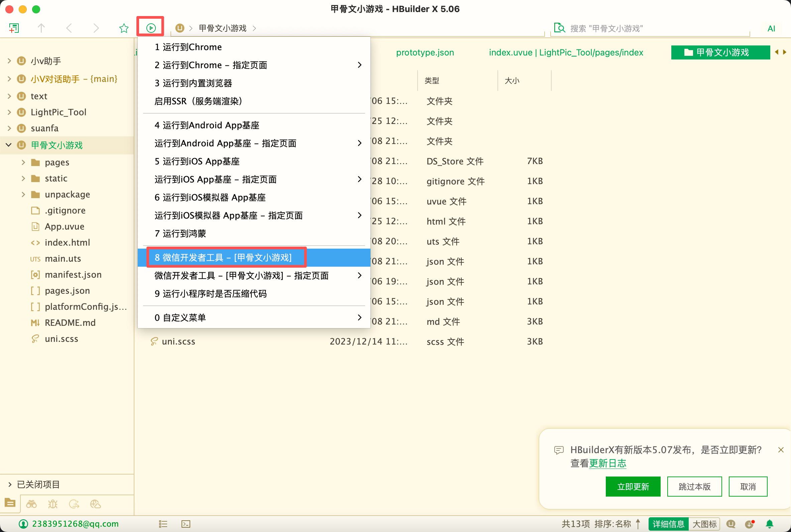The image size is (791, 532).
Task: Expand the static folder
Action: pos(23,178)
